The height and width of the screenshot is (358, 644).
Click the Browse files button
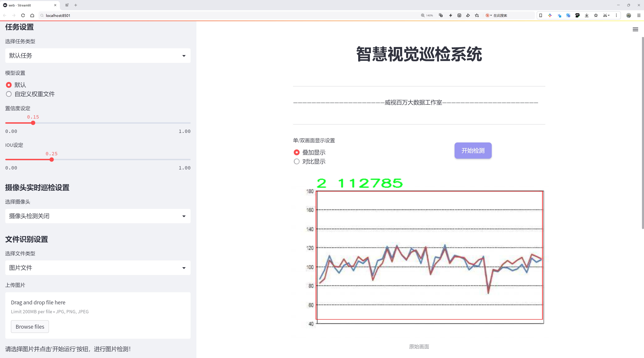pyautogui.click(x=30, y=326)
